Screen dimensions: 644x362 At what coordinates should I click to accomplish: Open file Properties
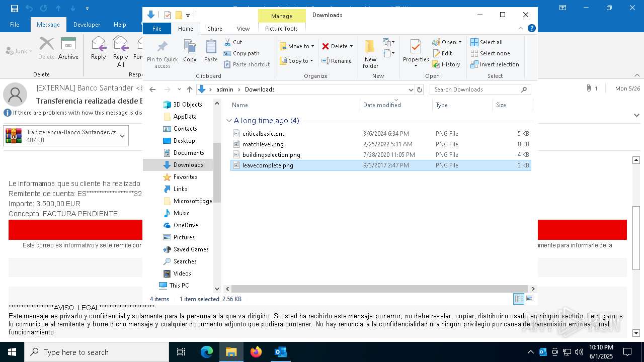coord(416,53)
